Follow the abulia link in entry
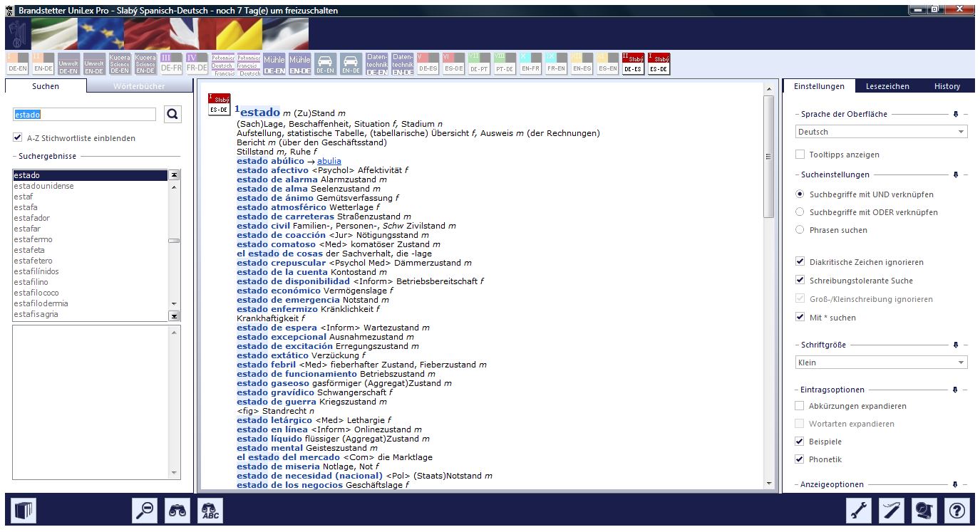Image resolution: width=980 pixels, height=532 pixels. [x=329, y=161]
